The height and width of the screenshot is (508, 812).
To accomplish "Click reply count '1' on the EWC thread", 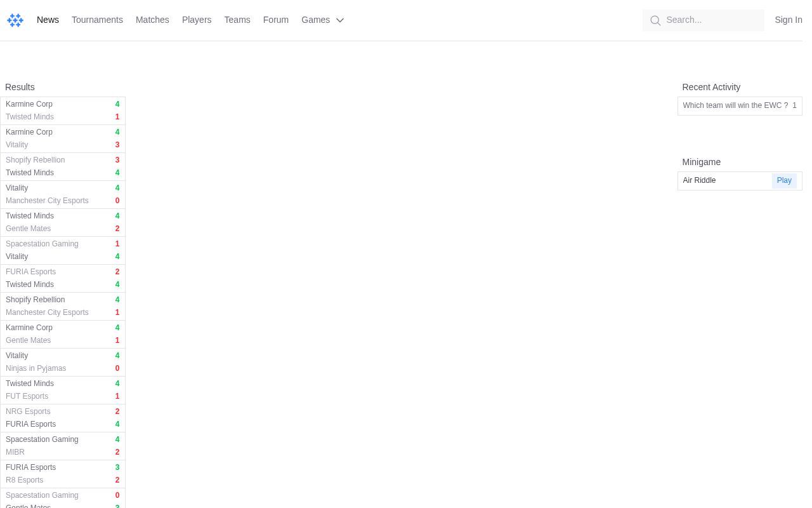I will point(794,105).
